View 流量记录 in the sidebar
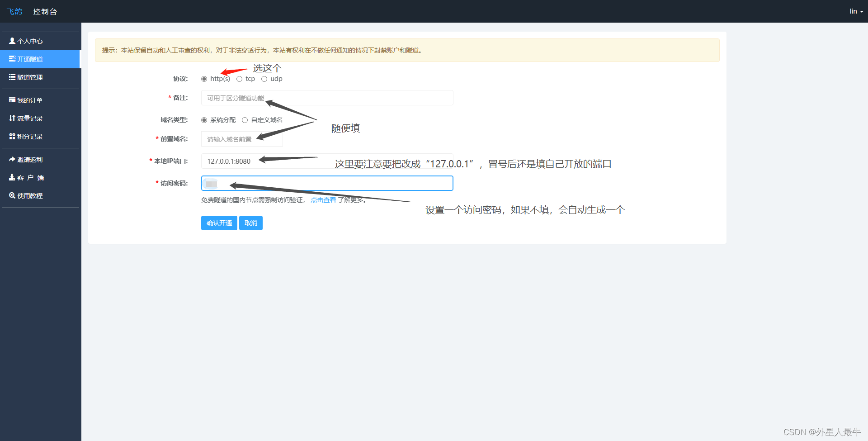Screen dimensions: 868x441 tap(41, 119)
